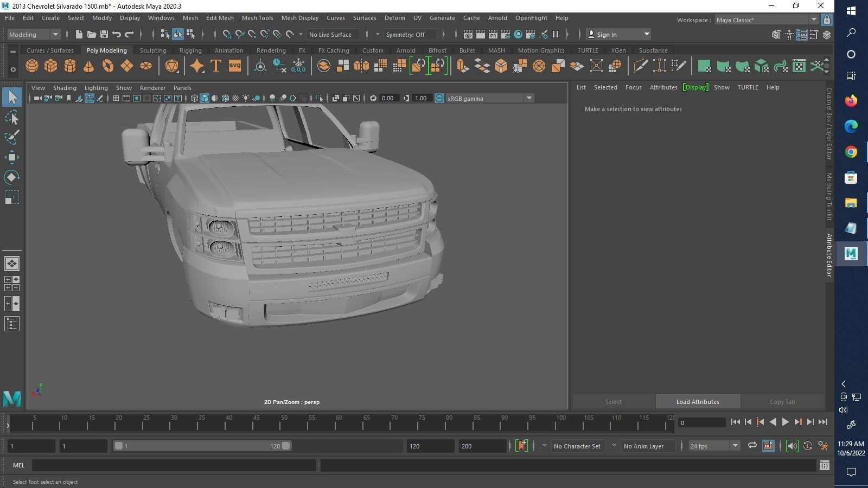Go to start of playback range

(x=735, y=422)
